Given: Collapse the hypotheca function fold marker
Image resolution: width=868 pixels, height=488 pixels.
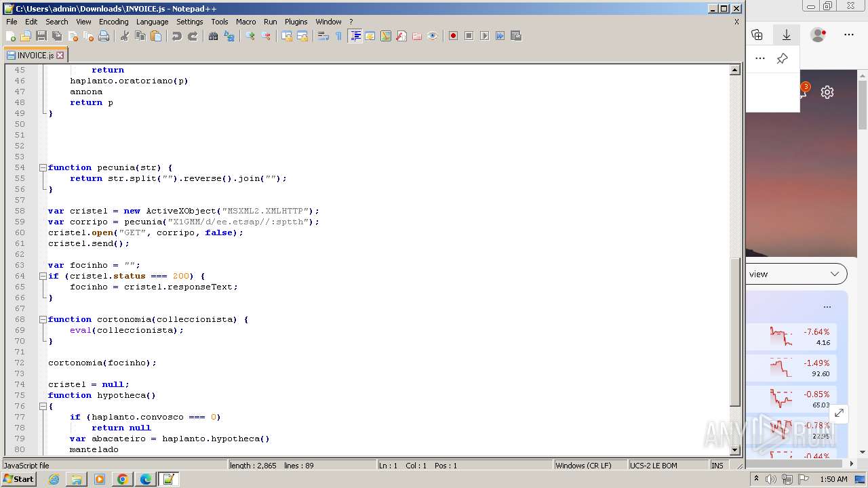Looking at the screenshot, I should pyautogui.click(x=43, y=406).
